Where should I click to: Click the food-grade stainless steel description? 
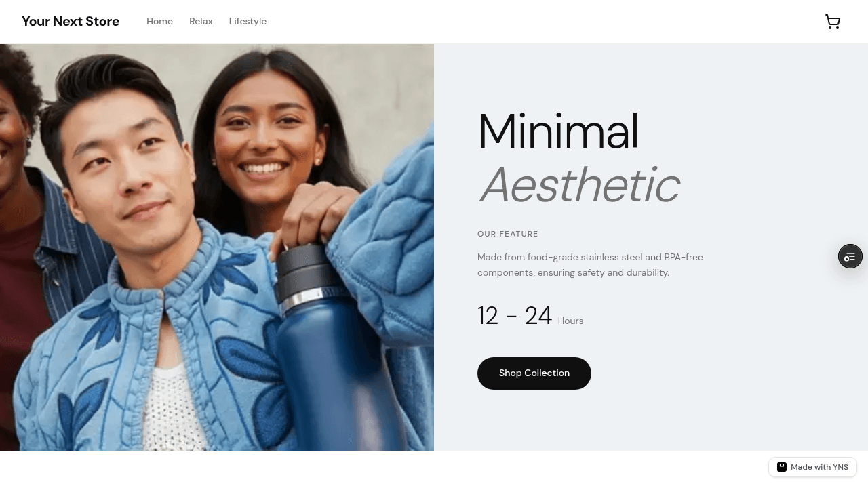[590, 265]
